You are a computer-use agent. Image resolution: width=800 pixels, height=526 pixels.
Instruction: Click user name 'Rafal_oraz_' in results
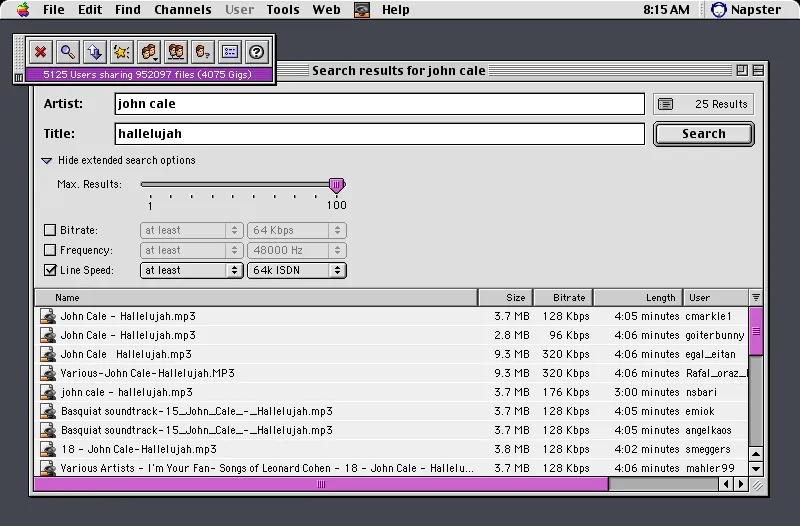(716, 373)
